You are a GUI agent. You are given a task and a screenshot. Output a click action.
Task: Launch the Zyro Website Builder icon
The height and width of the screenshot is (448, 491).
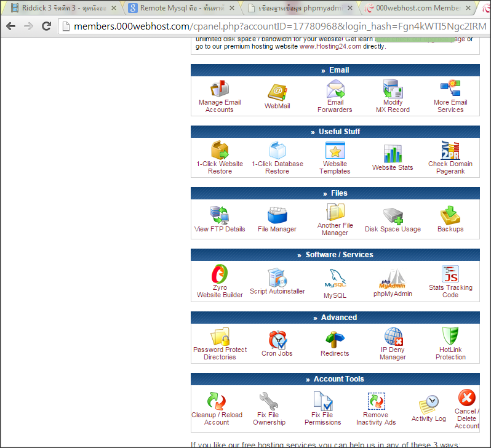click(x=220, y=274)
